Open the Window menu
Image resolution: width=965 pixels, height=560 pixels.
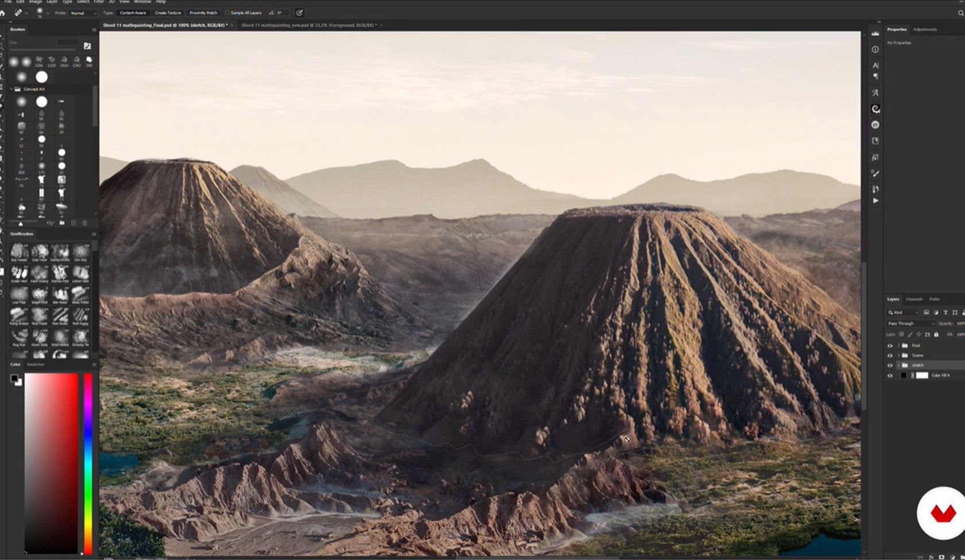[x=142, y=2]
